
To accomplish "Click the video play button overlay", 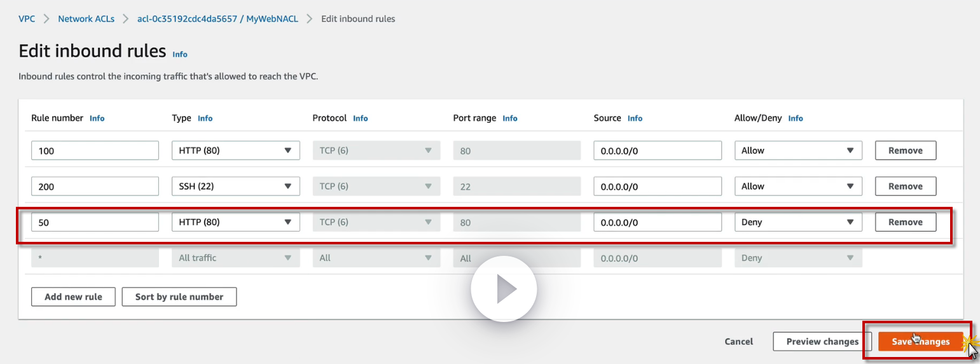I will coord(504,289).
